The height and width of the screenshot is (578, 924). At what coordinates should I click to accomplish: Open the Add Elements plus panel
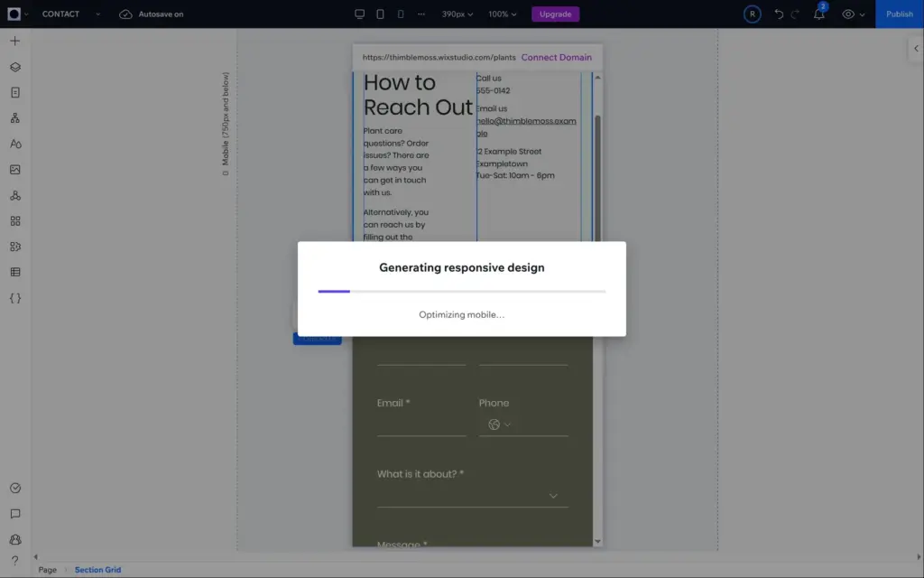click(x=15, y=42)
